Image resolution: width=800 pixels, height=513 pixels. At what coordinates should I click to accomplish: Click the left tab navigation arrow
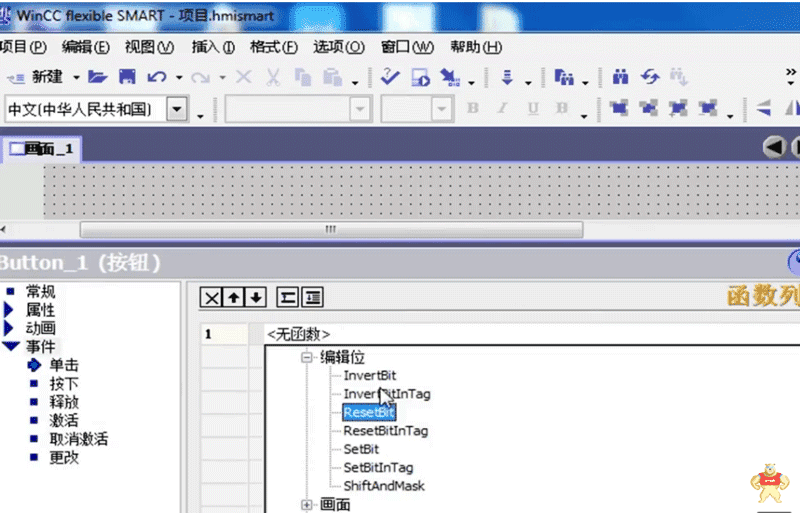[x=774, y=147]
